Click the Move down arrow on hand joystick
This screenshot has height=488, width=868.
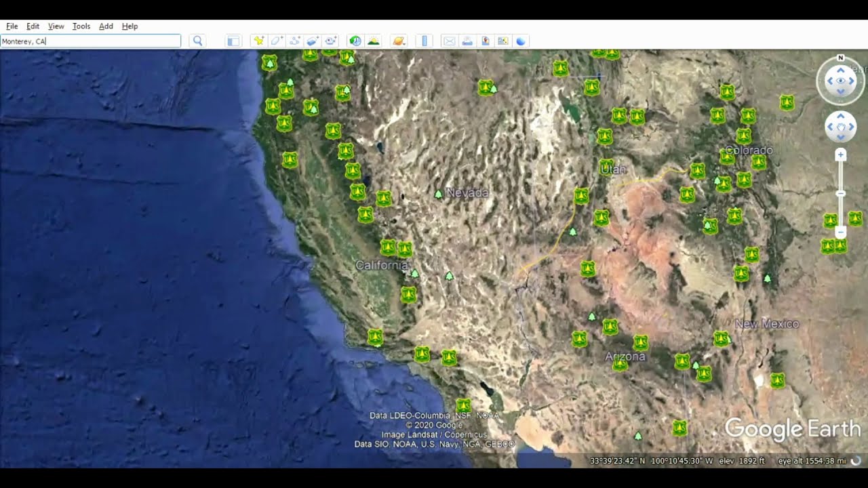click(x=841, y=136)
